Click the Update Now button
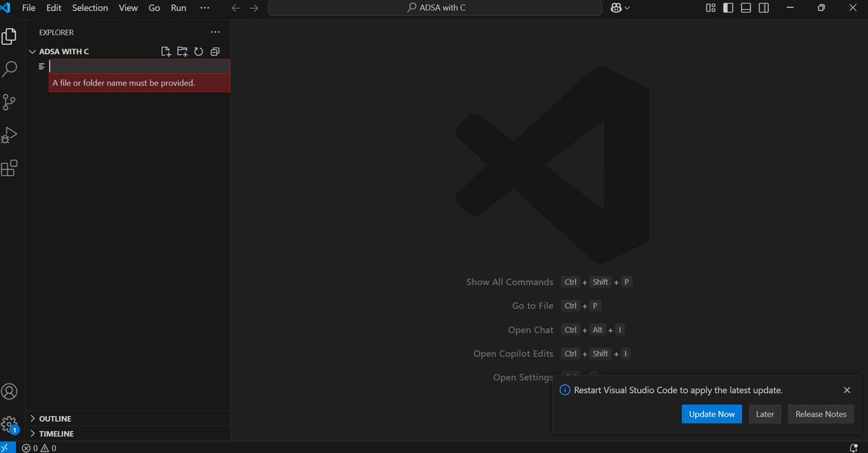The width and height of the screenshot is (868, 453). (x=712, y=414)
